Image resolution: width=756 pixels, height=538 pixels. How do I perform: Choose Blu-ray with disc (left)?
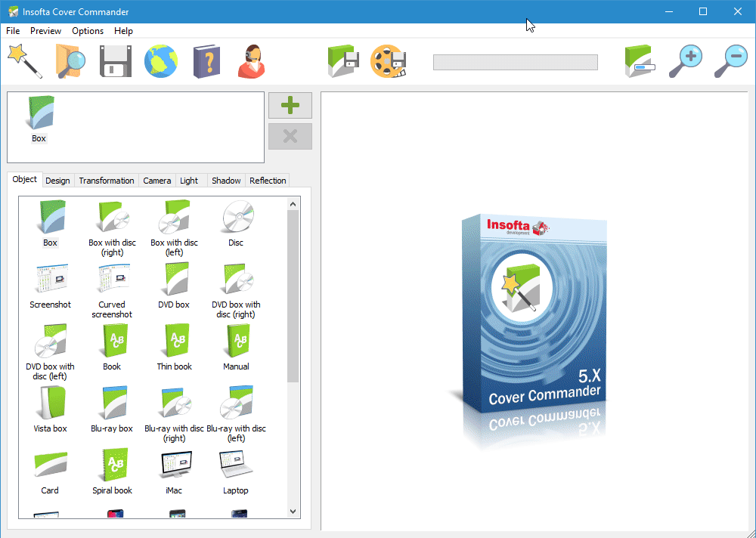point(236,414)
